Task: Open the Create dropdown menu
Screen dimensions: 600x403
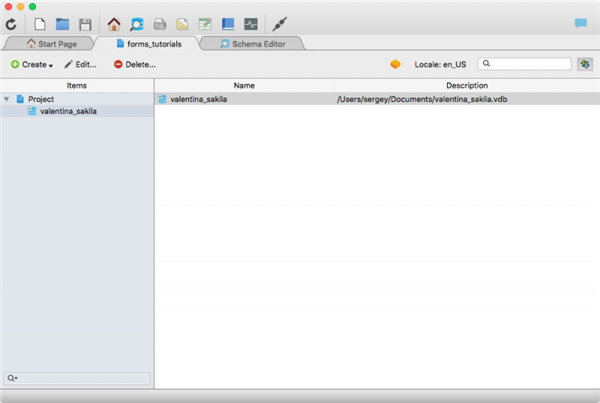Action: [x=32, y=64]
